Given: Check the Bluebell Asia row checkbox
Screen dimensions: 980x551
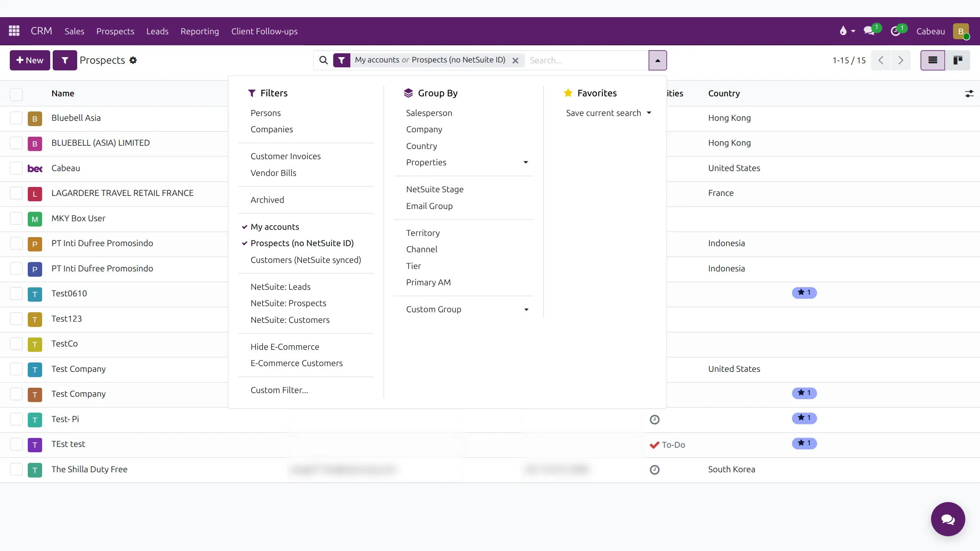Looking at the screenshot, I should click(16, 118).
